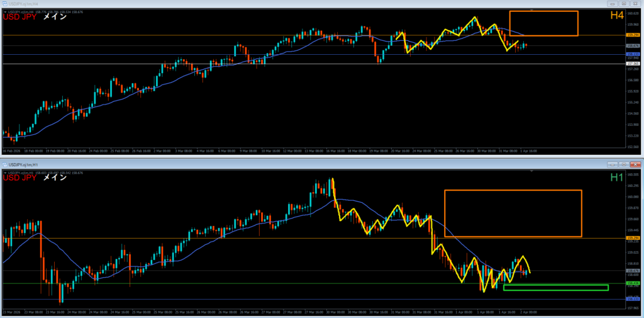Open the H1 chart symbol dropdown triangle
Screen dimensions: 644x318
pyautogui.click(x=4, y=173)
